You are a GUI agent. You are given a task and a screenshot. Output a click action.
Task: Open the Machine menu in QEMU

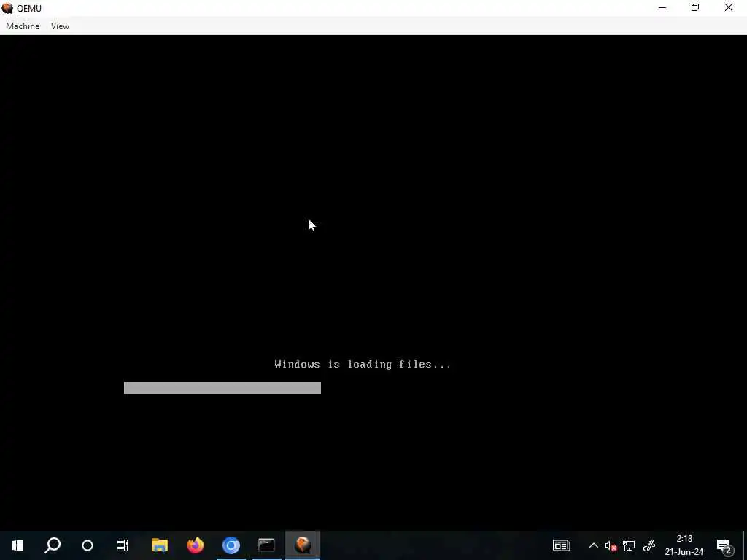(23, 26)
